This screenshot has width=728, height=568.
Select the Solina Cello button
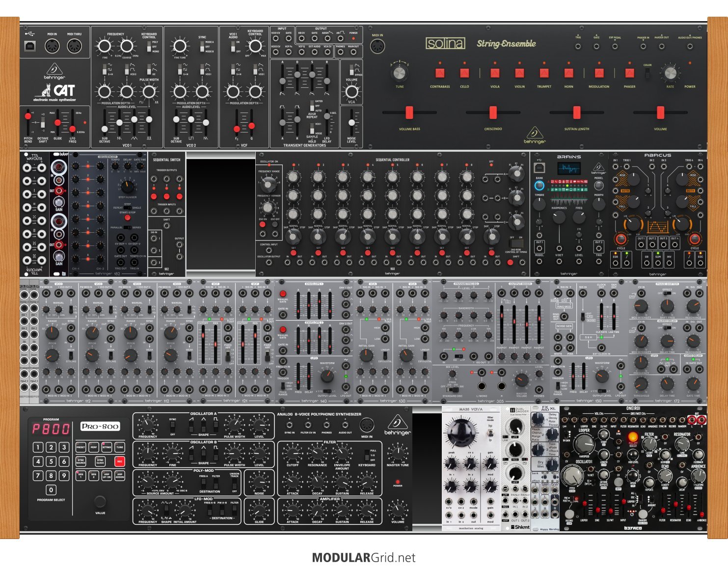[x=464, y=74]
